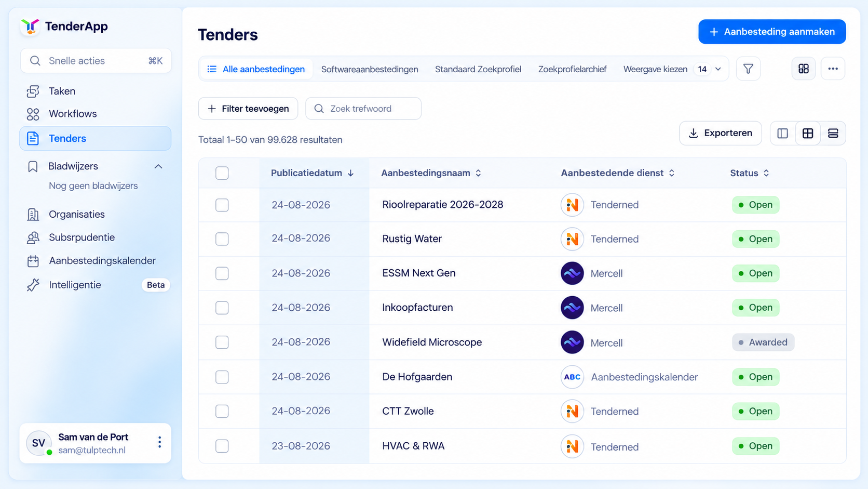Switch to side panel view layout
Image resolution: width=868 pixels, height=489 pixels.
coord(783,134)
